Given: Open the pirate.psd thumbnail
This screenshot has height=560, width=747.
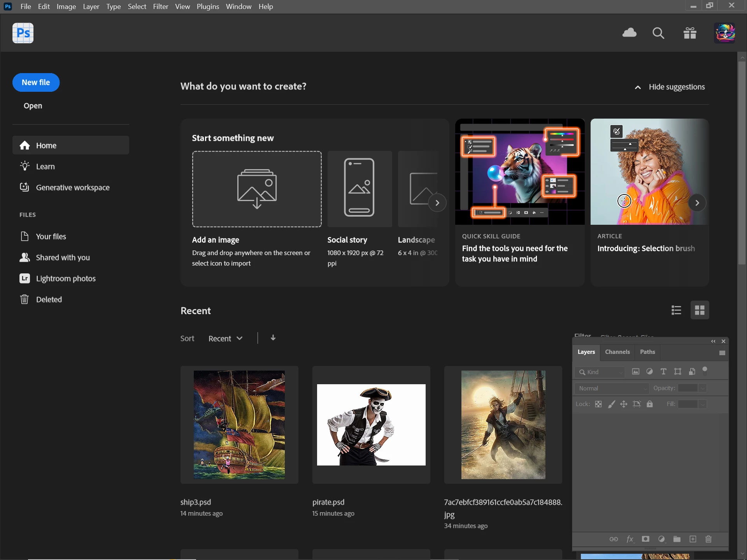Looking at the screenshot, I should pos(371,425).
